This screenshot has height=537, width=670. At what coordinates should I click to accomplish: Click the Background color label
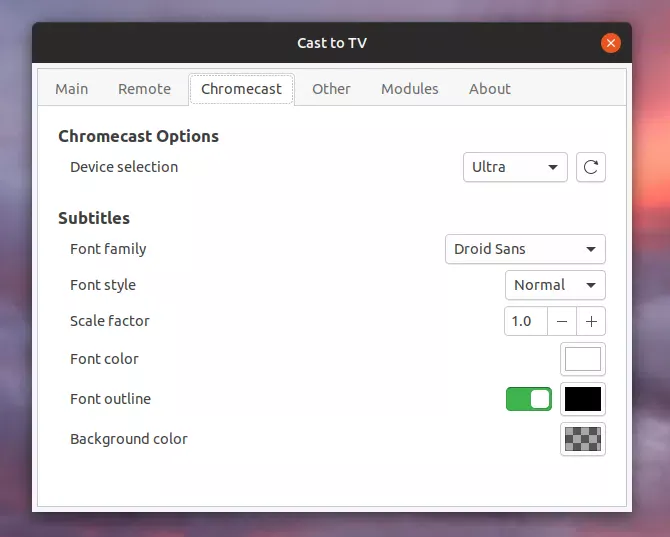click(x=129, y=439)
